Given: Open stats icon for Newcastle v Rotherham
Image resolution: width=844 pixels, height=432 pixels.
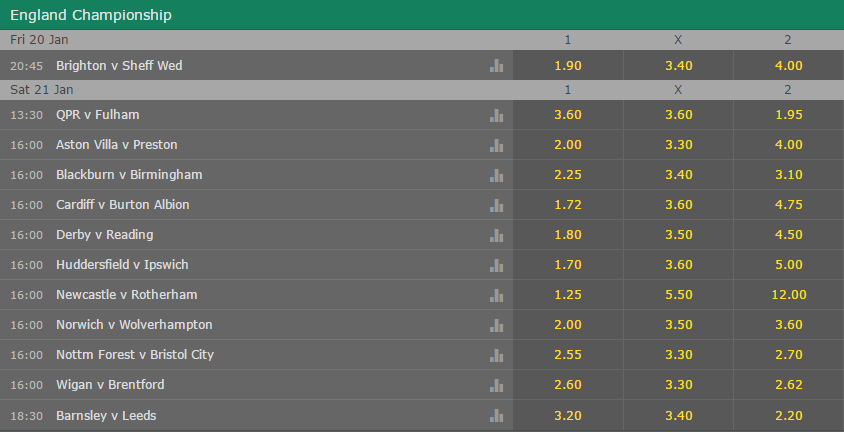Looking at the screenshot, I should 496,295.
